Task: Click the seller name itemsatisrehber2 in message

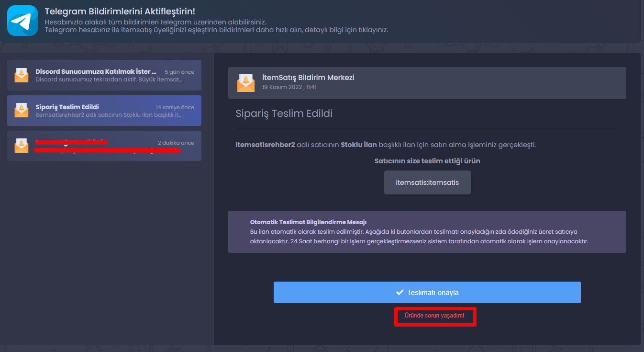Action: click(265, 145)
